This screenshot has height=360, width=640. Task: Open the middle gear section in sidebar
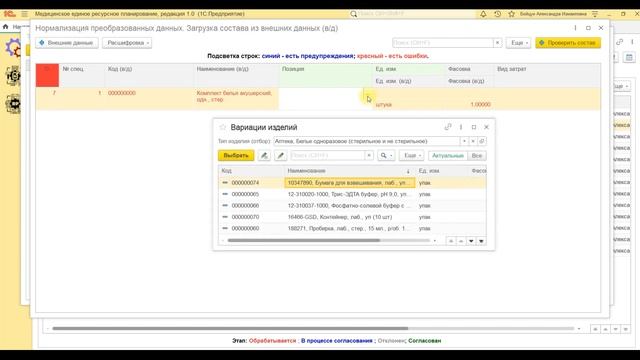click(13, 76)
